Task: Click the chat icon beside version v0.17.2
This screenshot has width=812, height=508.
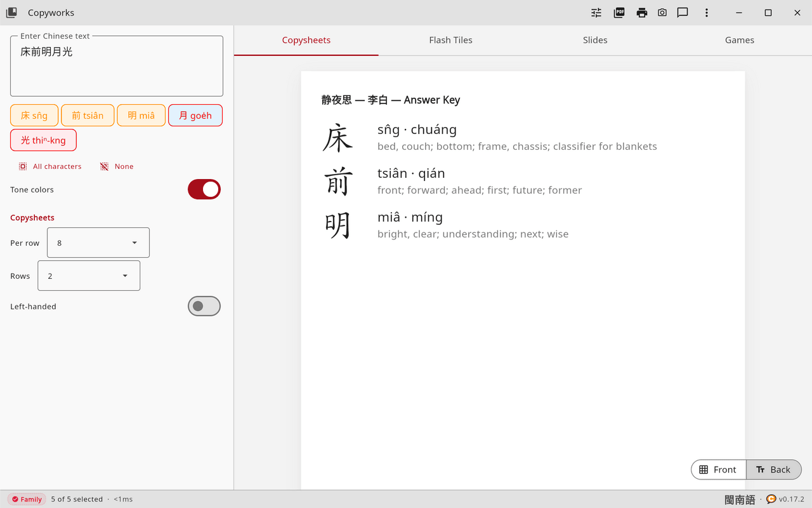Action: [x=771, y=499]
